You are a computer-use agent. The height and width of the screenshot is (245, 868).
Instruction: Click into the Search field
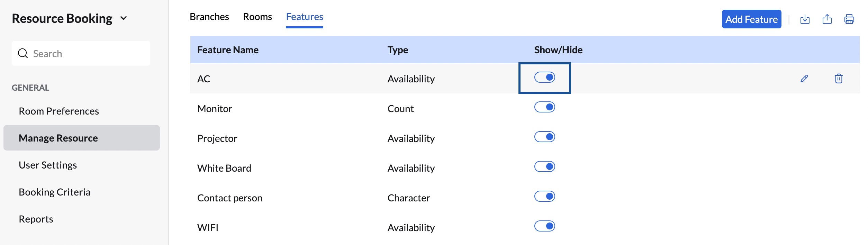pyautogui.click(x=87, y=54)
